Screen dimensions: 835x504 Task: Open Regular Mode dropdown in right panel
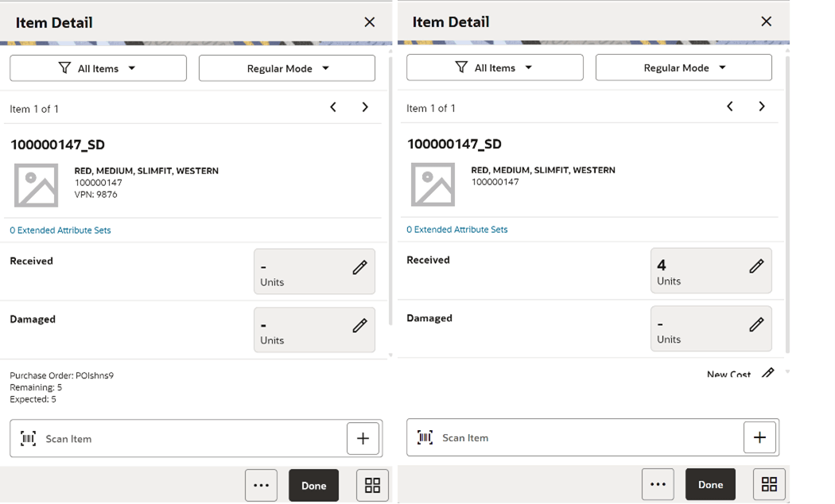pyautogui.click(x=684, y=68)
